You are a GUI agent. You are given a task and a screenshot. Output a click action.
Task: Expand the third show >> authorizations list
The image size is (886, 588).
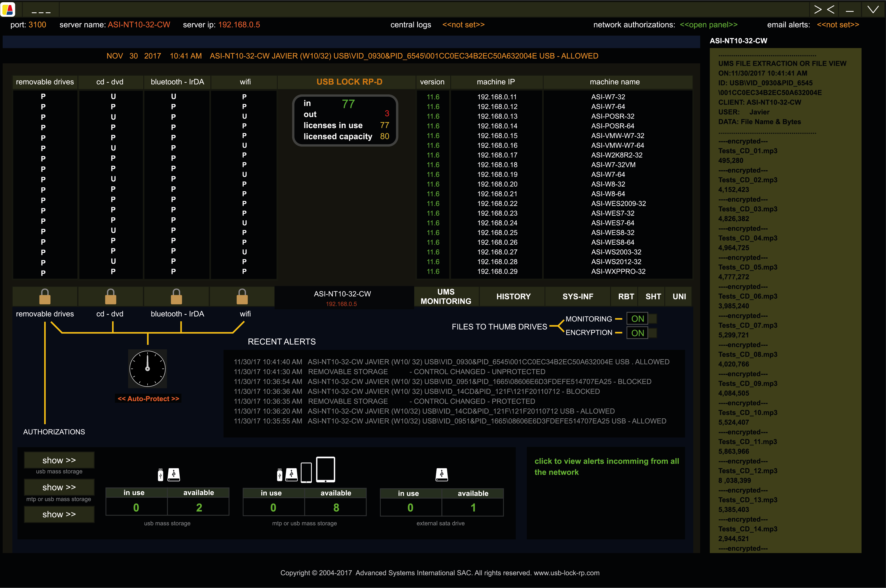[59, 514]
